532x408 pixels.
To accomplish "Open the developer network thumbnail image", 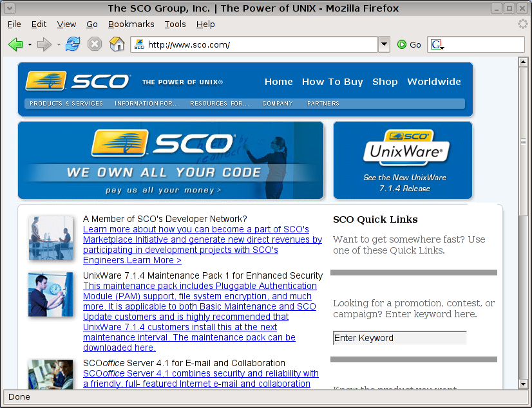I will coord(50,238).
